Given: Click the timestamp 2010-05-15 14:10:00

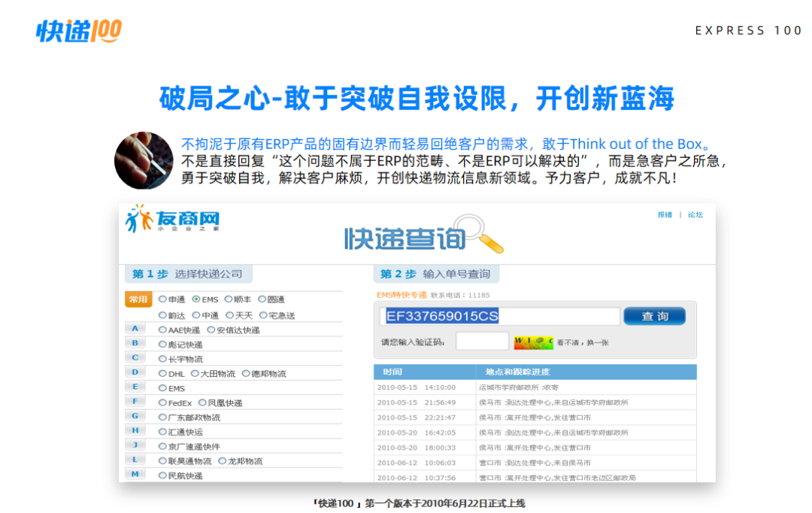Looking at the screenshot, I should tap(417, 387).
